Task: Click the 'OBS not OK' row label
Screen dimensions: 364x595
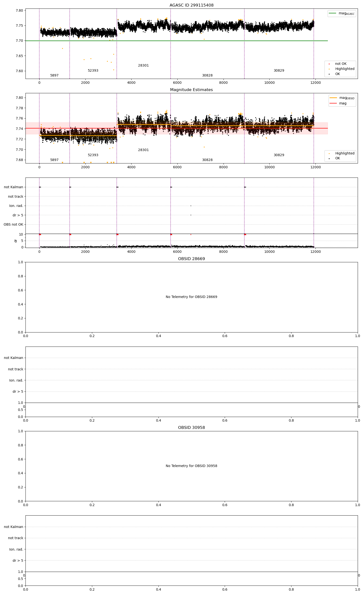Action: (13, 225)
